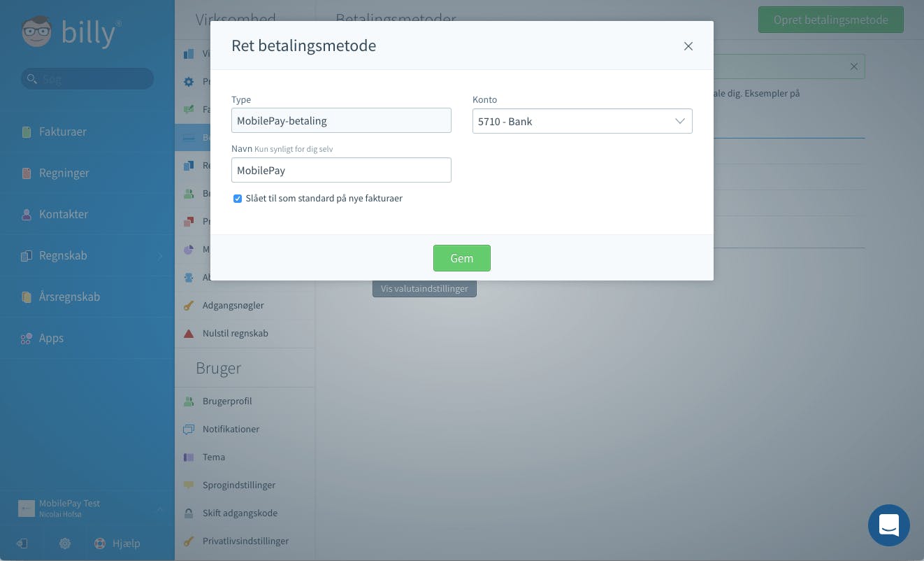924x561 pixels.
Task: Click the Navn field containing MobilePay
Action: point(341,170)
